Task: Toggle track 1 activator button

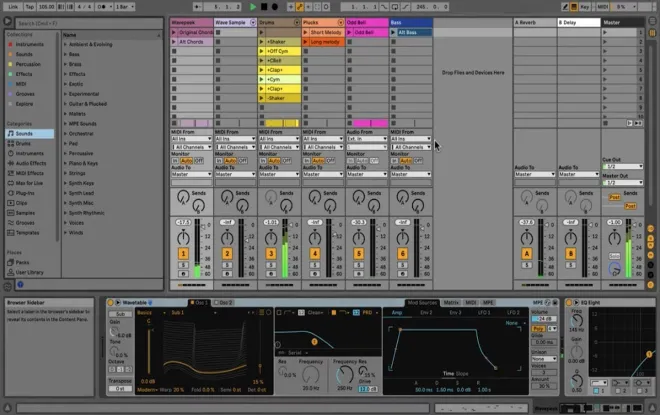Action: 183,253
